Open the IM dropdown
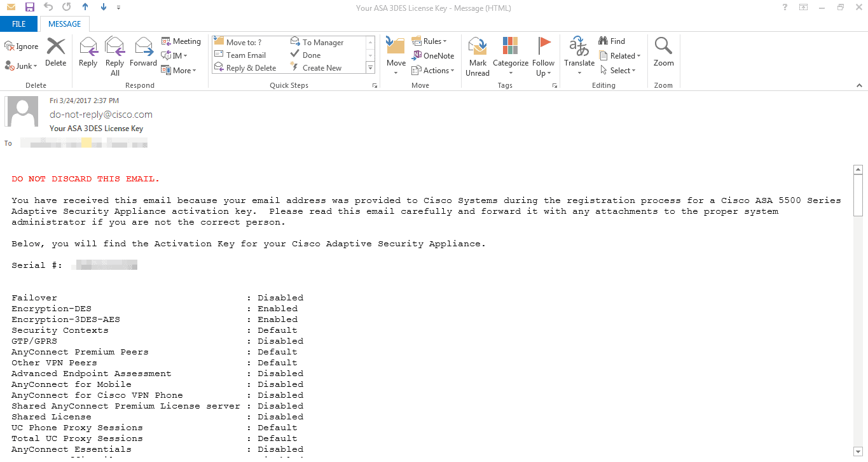The width and height of the screenshot is (868, 462). pyautogui.click(x=174, y=56)
